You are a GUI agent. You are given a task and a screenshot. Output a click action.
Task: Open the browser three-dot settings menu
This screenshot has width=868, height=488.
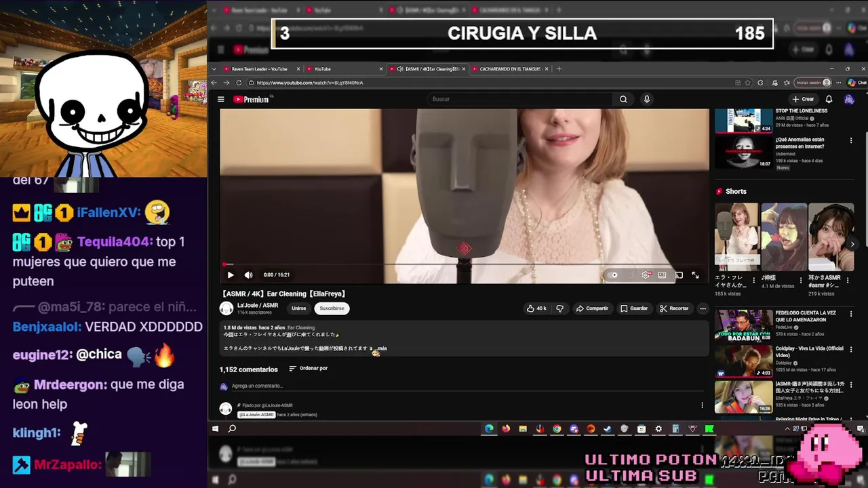tap(840, 83)
